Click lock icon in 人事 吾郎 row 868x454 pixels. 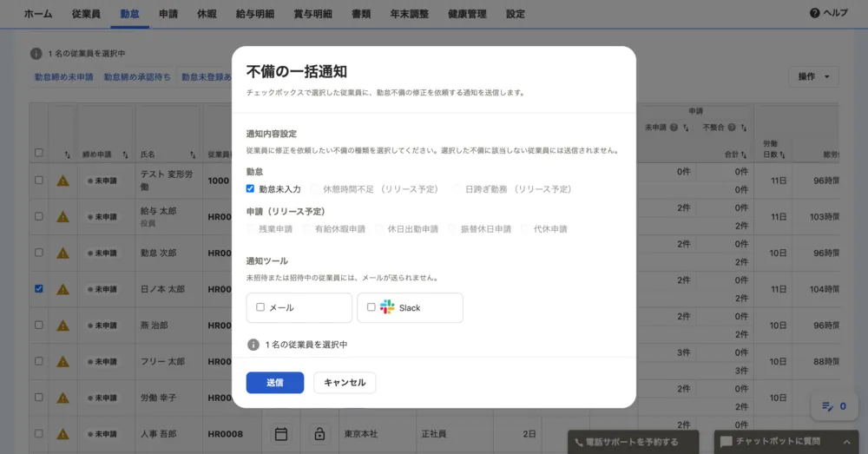319,434
